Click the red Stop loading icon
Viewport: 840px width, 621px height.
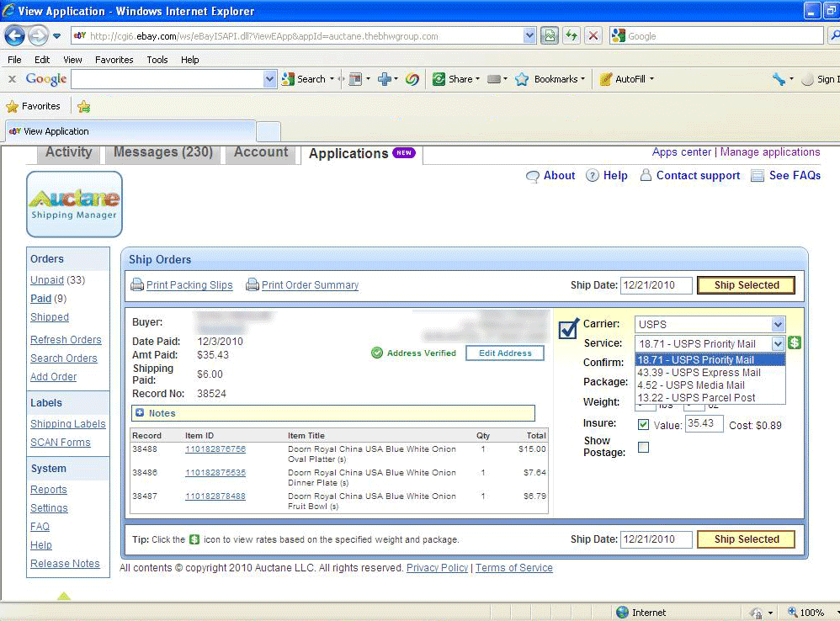click(x=593, y=36)
